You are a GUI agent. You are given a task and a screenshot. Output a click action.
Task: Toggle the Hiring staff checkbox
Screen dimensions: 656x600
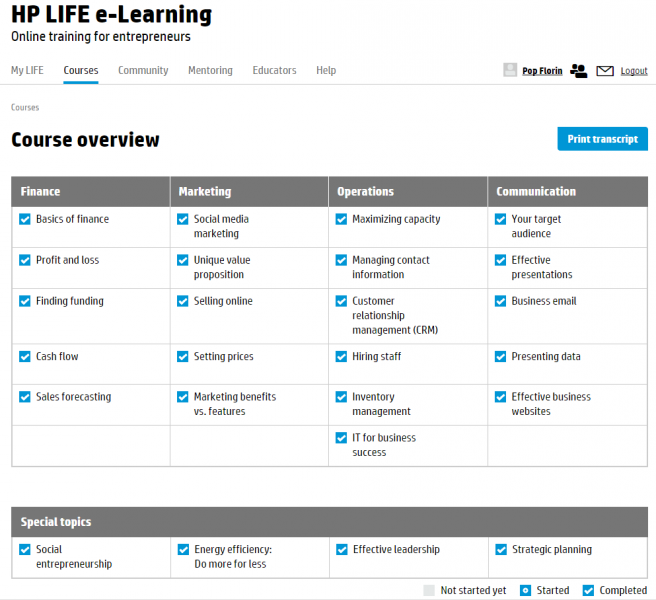341,356
